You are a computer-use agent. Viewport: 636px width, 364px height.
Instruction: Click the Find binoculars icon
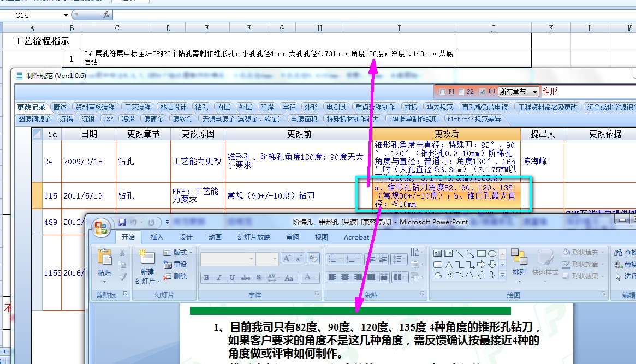coord(618,253)
